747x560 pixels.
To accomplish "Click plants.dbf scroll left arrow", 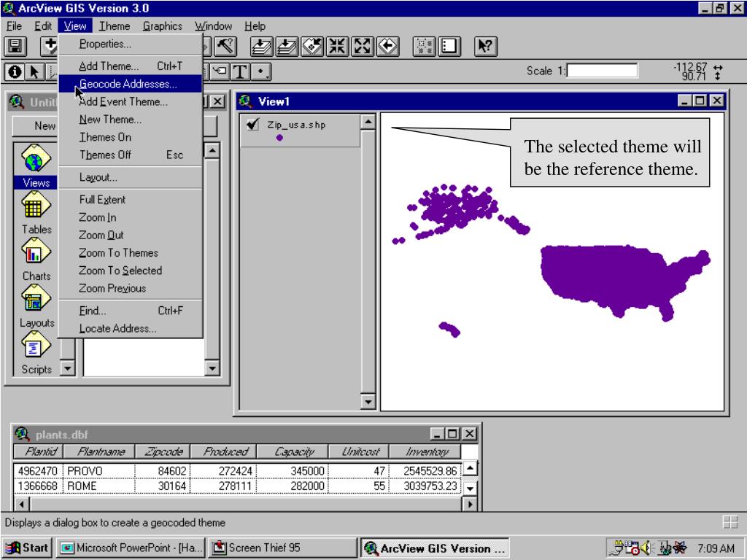I will tap(22, 503).
